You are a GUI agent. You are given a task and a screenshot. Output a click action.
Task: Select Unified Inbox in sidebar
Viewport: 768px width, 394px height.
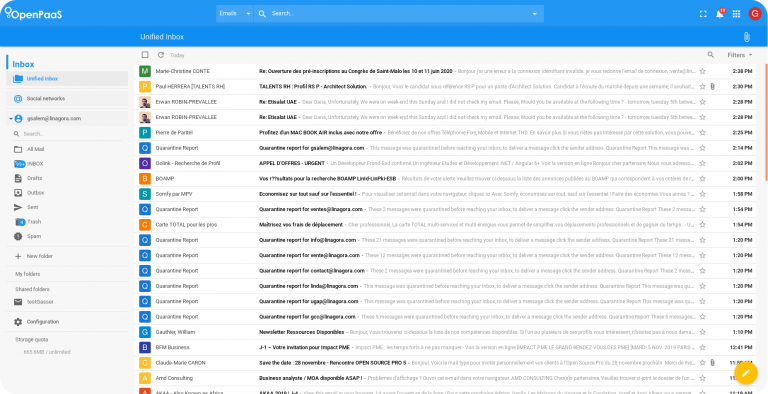[x=67, y=78]
